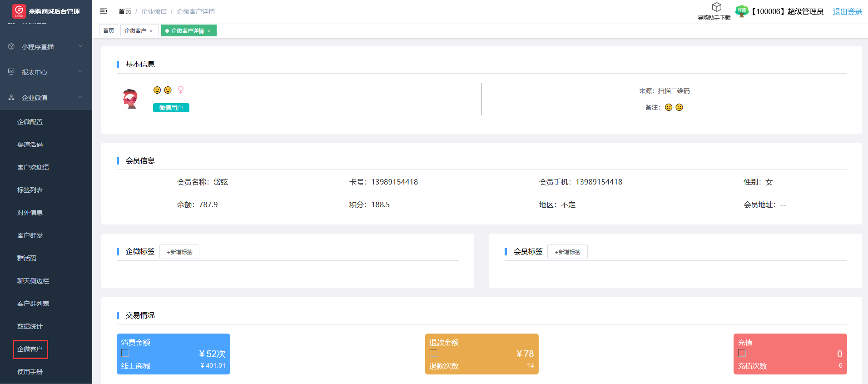
Task: Close the 企微客户详情 tab
Action: 209,31
